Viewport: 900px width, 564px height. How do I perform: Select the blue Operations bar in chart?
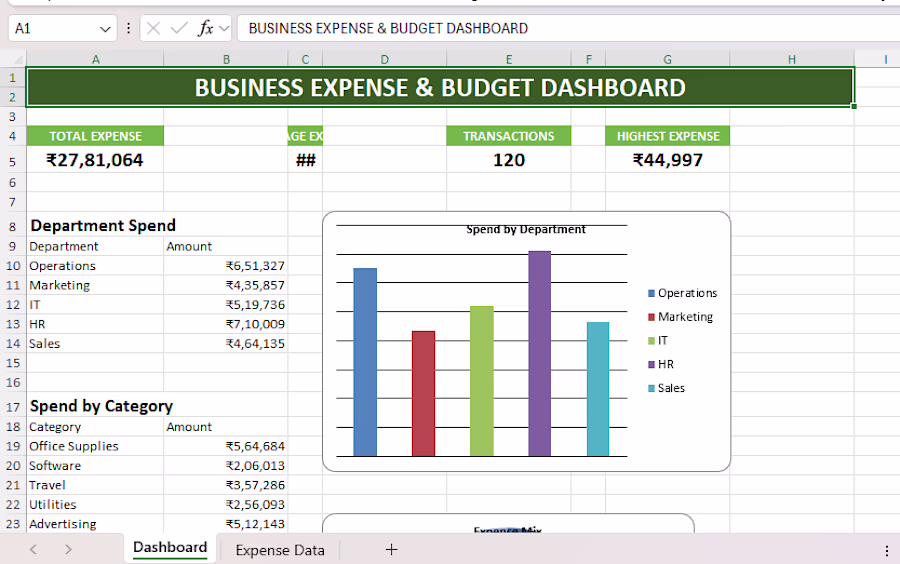(x=365, y=362)
